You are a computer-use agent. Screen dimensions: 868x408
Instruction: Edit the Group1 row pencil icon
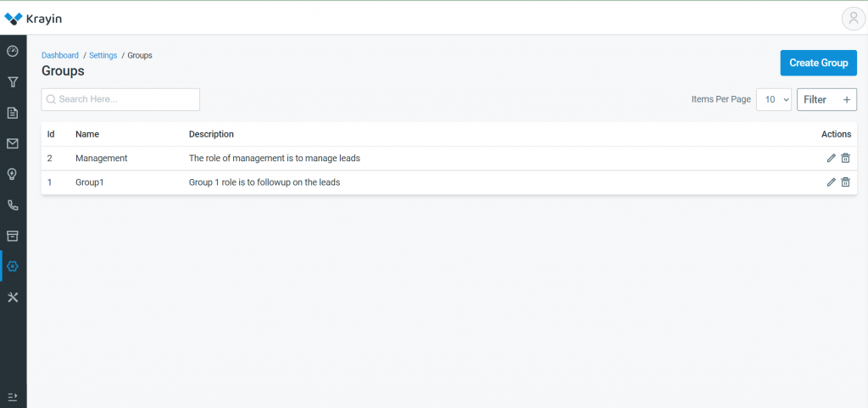[x=831, y=182]
